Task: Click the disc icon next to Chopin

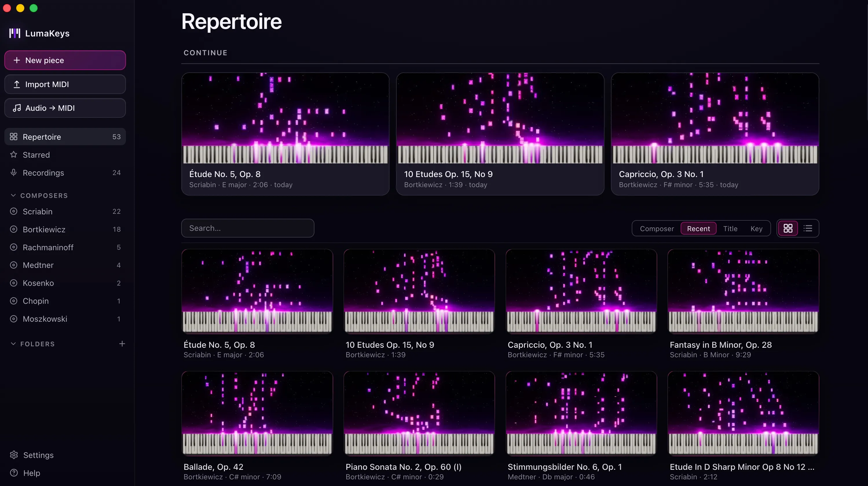Action: click(x=14, y=301)
